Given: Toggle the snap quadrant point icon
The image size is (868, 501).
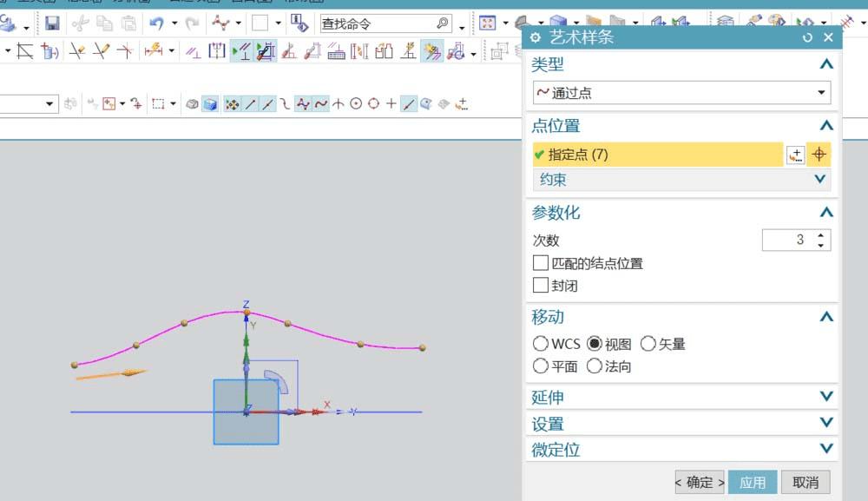Looking at the screenshot, I should (373, 103).
